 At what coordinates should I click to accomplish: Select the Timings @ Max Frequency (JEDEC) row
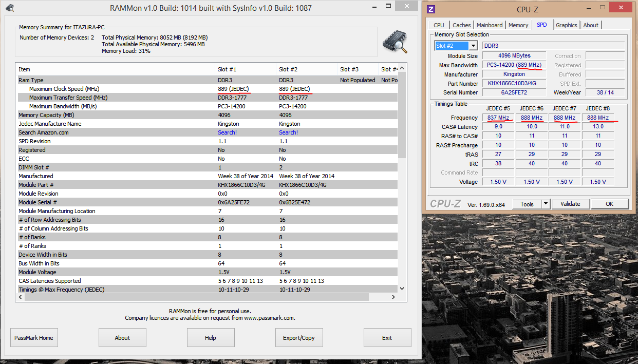point(207,290)
